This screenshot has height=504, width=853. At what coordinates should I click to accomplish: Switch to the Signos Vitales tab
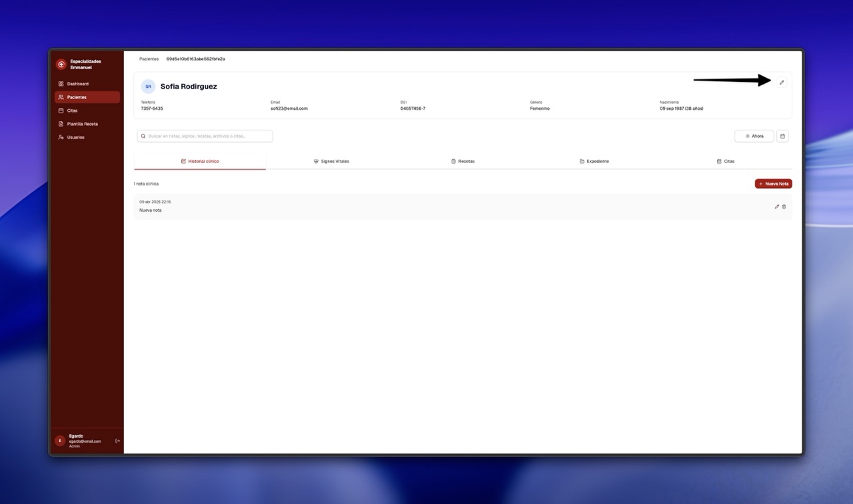point(331,162)
